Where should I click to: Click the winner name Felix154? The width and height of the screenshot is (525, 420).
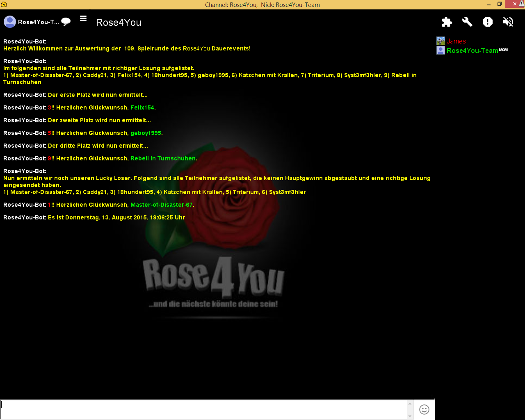click(x=142, y=107)
